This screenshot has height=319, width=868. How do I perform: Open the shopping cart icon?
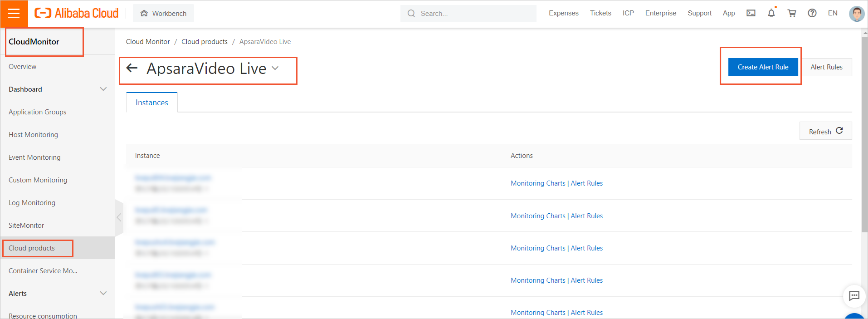tap(792, 13)
